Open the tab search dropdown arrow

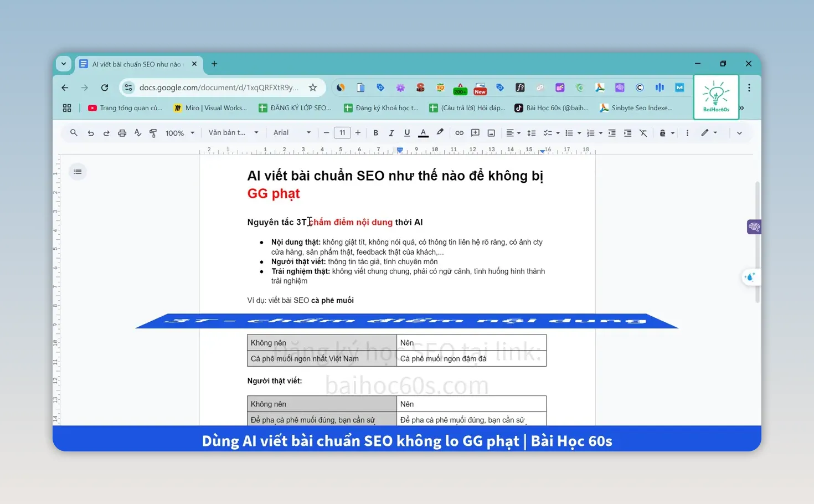(64, 64)
